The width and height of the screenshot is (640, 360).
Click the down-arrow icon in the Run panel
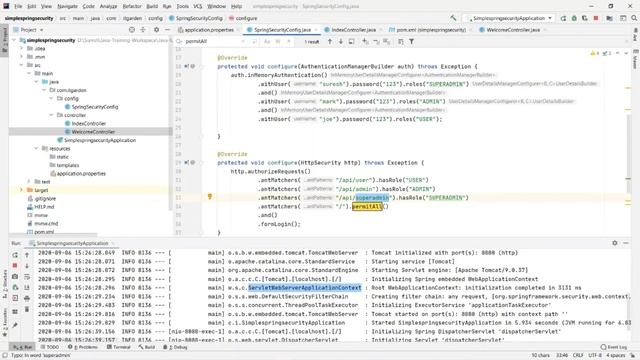27,266
